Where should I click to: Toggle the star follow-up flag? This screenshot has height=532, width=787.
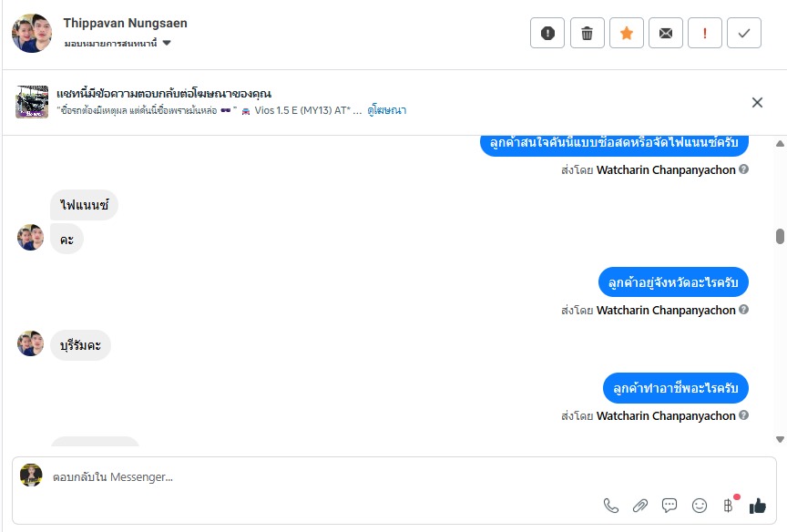[626, 33]
